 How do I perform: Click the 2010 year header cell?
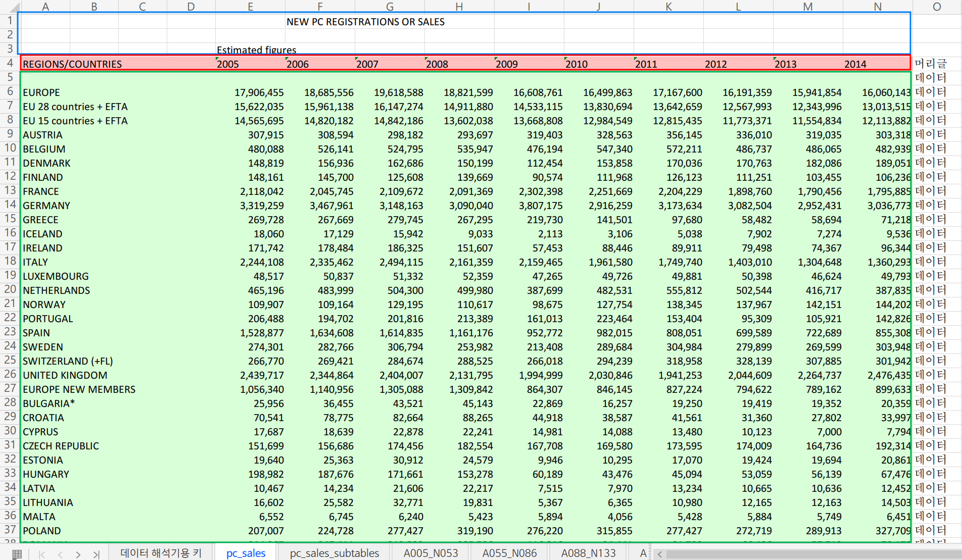[x=576, y=64]
